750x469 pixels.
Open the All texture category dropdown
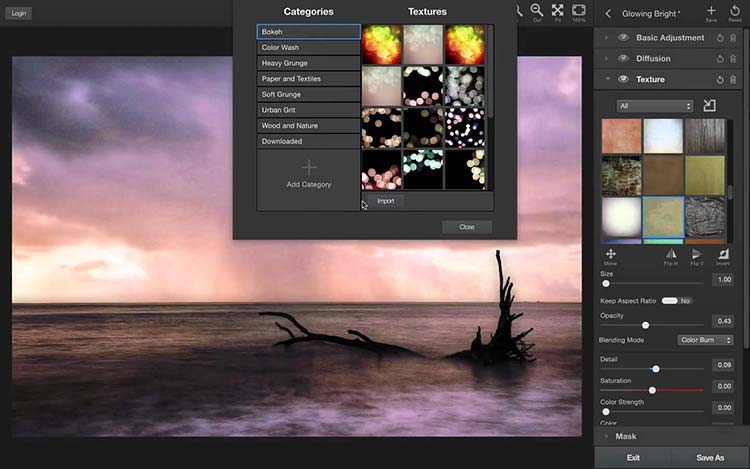pyautogui.click(x=655, y=106)
